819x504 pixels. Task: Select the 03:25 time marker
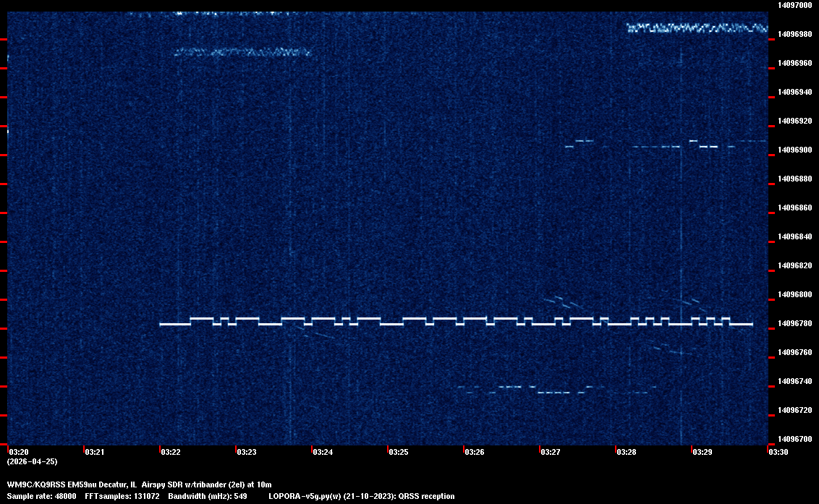398,453
